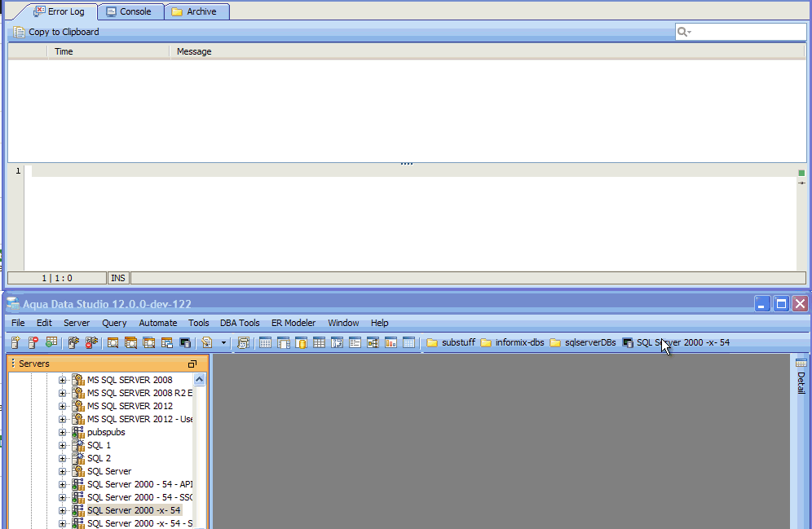Screen dimensions: 812x529
Task: Open the Help menu
Action: [380, 323]
